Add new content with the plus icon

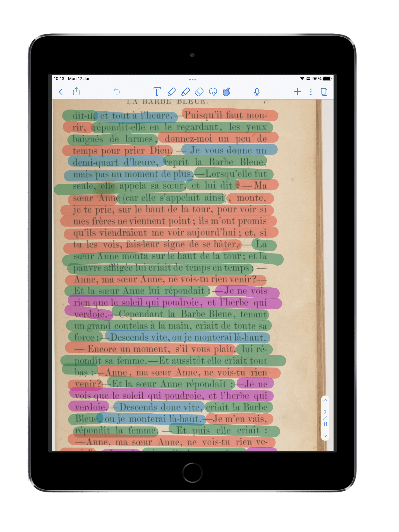(x=297, y=92)
